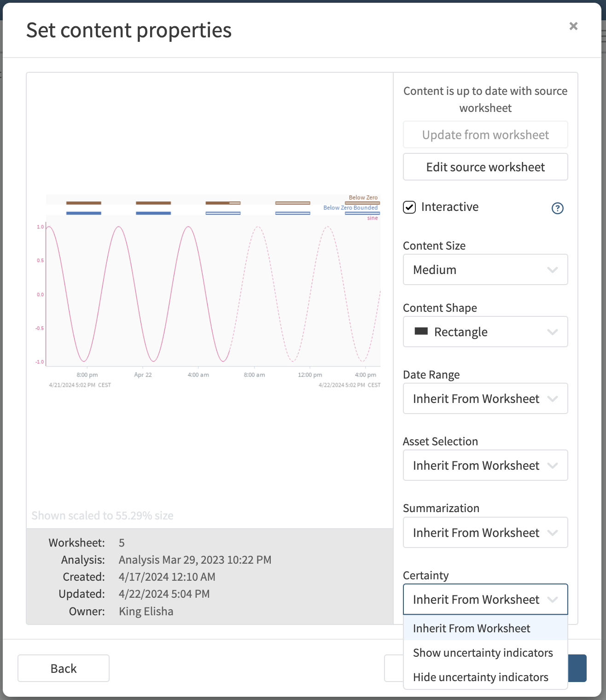Select Inherit From Worksheet certainty option

[472, 628]
